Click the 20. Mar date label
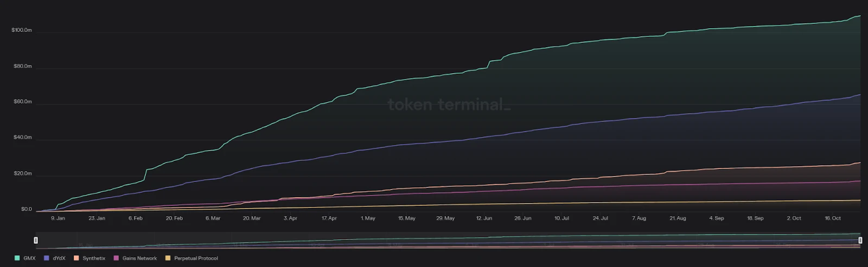Viewport: 868px width, 267px height. [x=252, y=218]
